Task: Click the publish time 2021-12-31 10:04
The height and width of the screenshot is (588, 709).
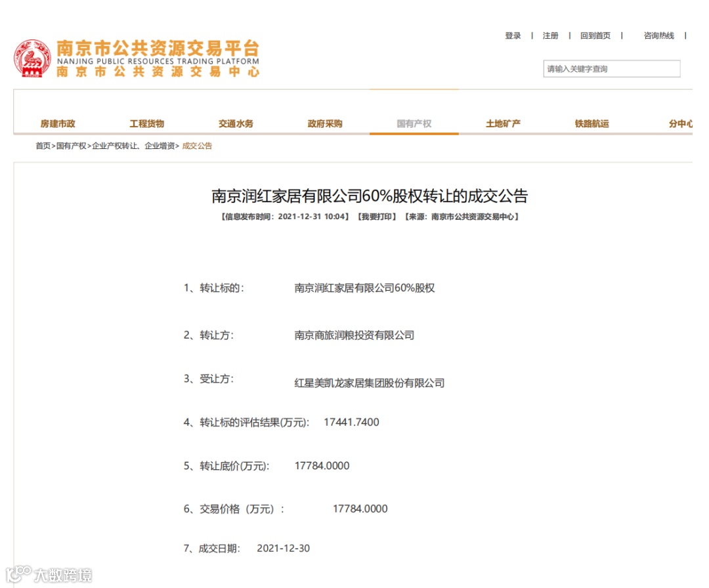Action: pyautogui.click(x=312, y=217)
